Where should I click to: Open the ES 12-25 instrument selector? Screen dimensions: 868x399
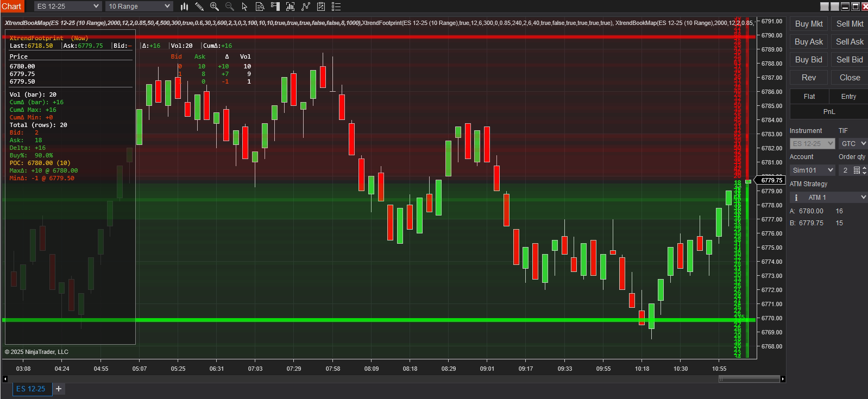pos(68,7)
